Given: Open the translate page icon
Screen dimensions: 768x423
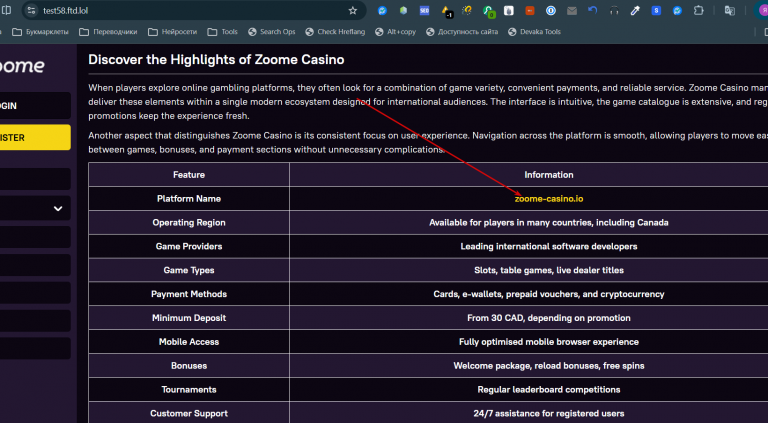Looking at the screenshot, I should [729, 10].
